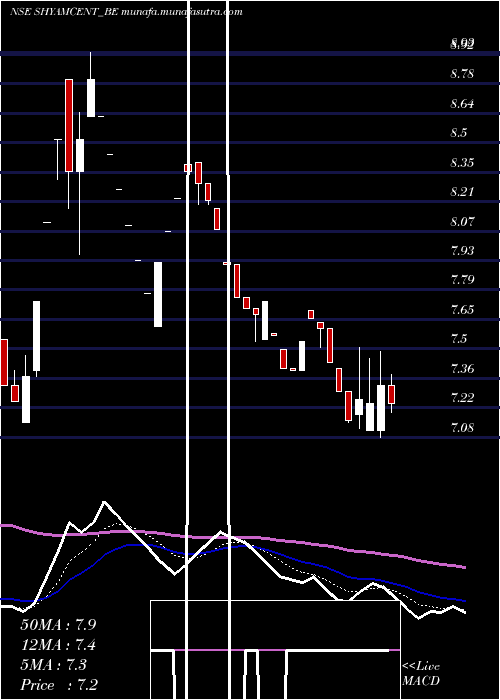Click the 5MA : 7.3 legend entry
Screen dimensions: 500x700
tap(53, 665)
